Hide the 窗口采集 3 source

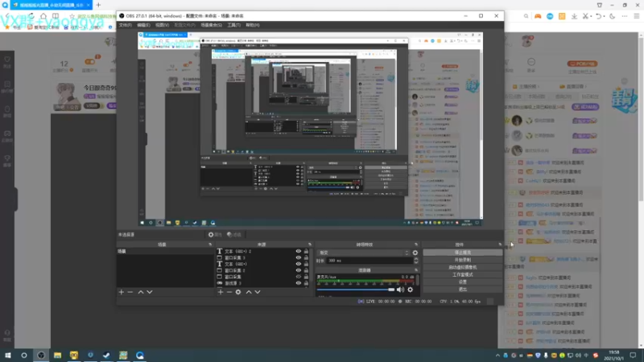(299, 257)
